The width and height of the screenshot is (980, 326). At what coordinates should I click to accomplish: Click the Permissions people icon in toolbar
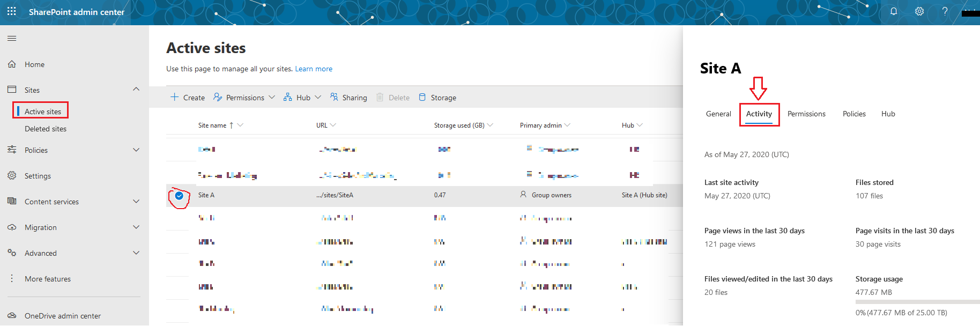coord(218,97)
